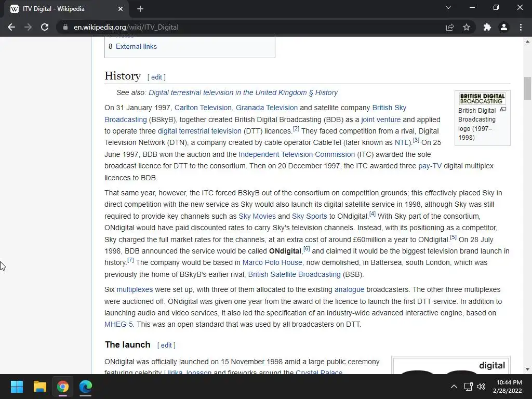The image size is (532, 399).
Task: Open the Sky Movies link
Action: click(x=257, y=216)
